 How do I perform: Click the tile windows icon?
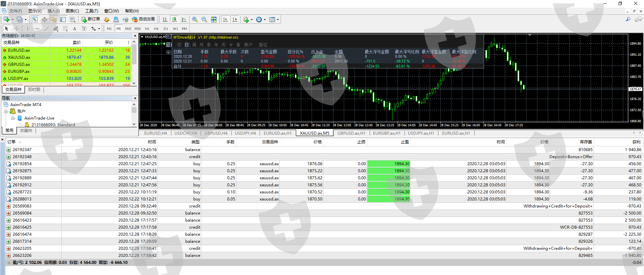pyautogui.click(x=214, y=19)
